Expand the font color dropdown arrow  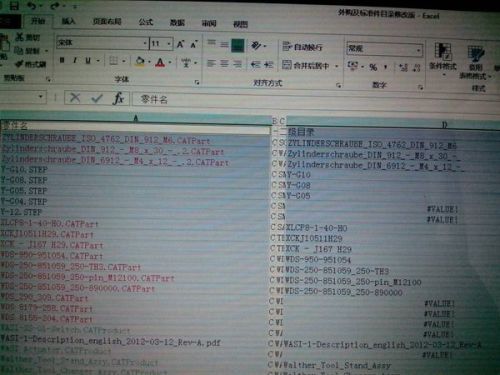click(170, 63)
